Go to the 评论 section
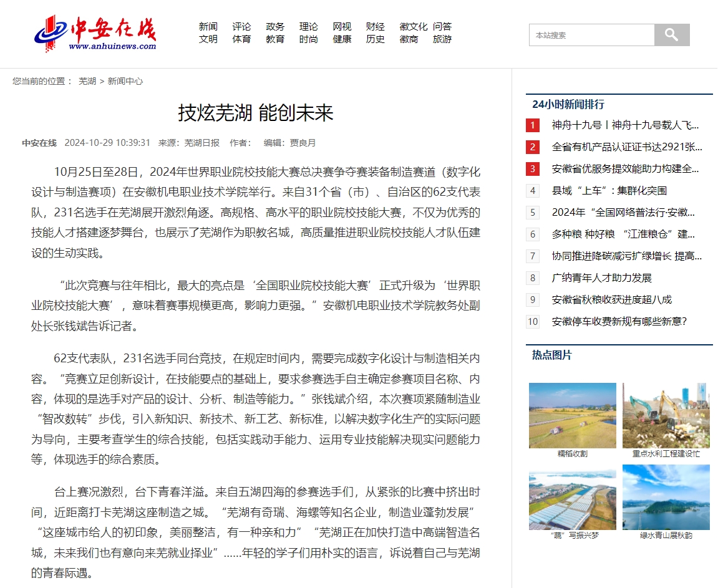 point(241,27)
